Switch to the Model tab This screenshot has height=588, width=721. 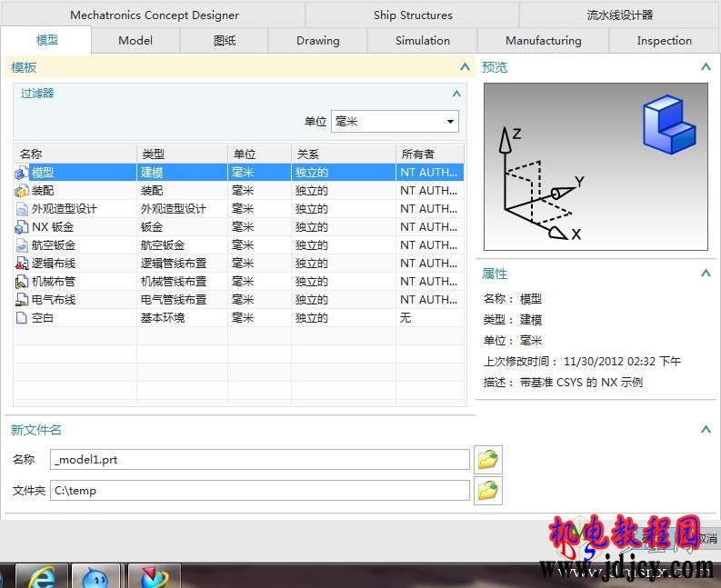pyautogui.click(x=135, y=41)
